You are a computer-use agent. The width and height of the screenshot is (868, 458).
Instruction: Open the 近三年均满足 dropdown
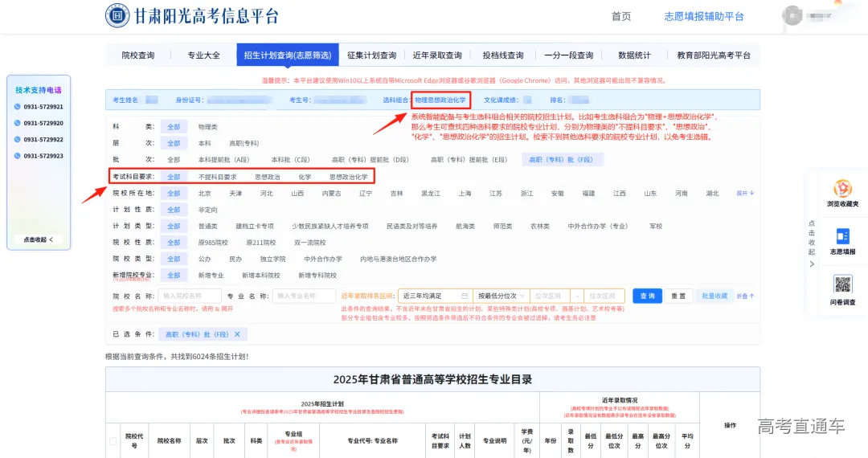click(x=435, y=296)
